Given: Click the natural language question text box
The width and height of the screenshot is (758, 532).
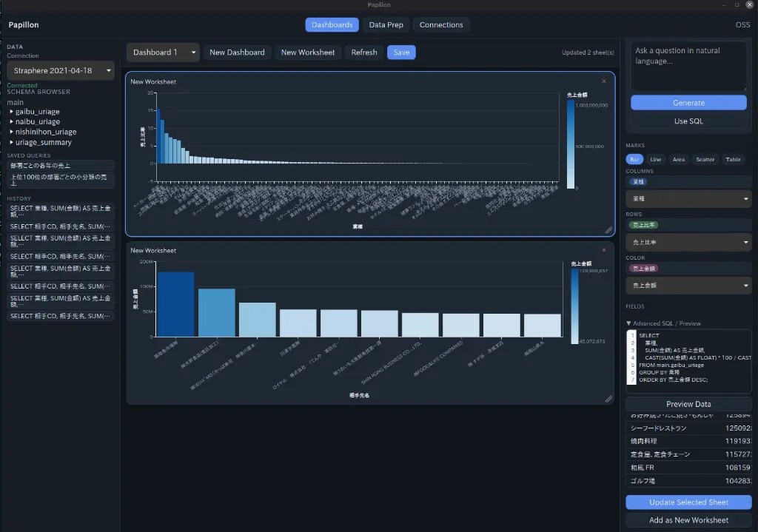Looking at the screenshot, I should click(x=688, y=66).
